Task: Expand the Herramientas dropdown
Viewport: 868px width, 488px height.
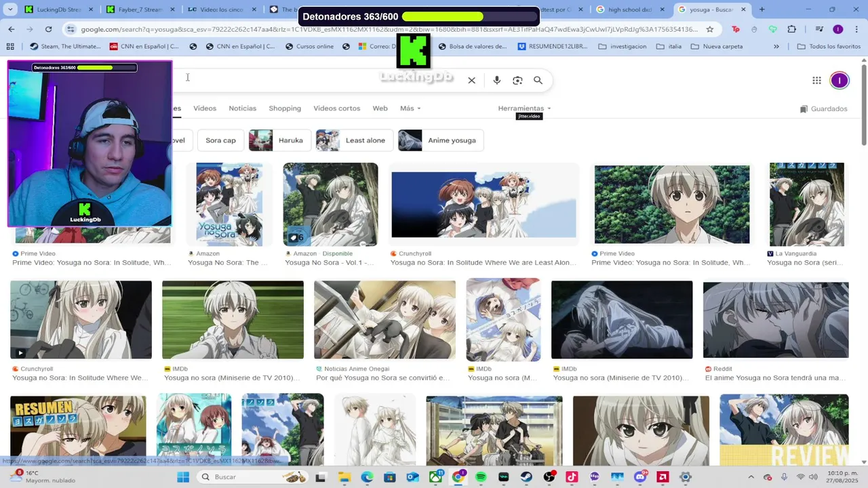Action: tap(524, 108)
